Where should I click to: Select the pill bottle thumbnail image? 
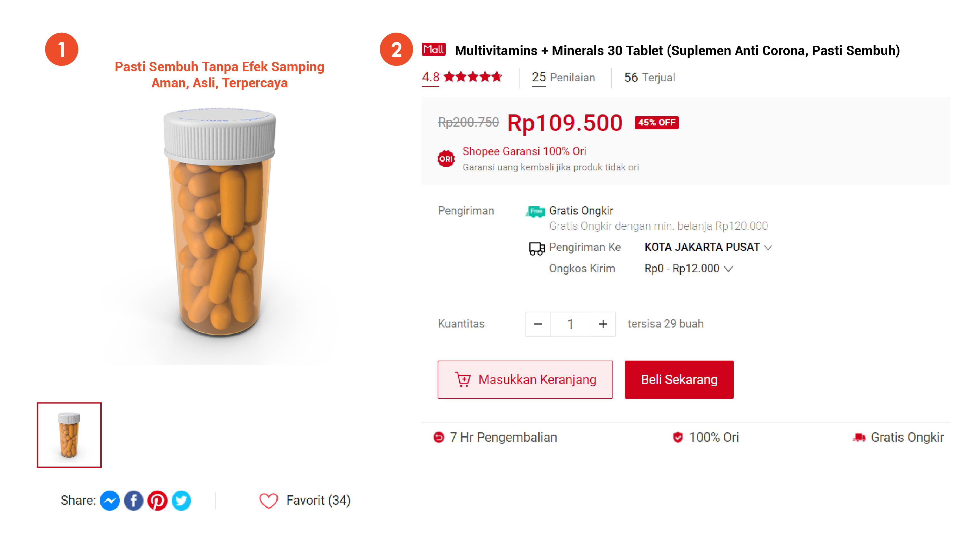coord(69,435)
